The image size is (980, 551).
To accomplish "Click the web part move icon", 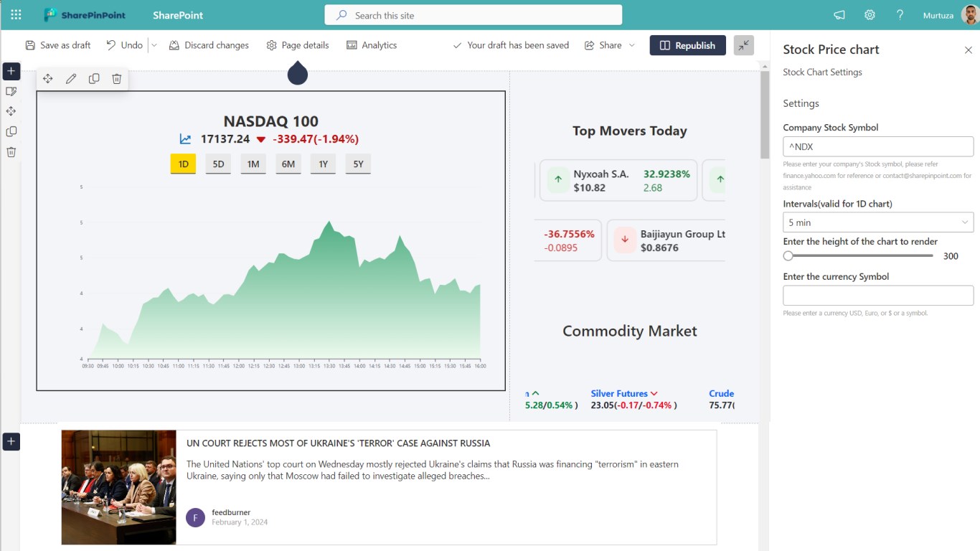I will pyautogui.click(x=48, y=79).
